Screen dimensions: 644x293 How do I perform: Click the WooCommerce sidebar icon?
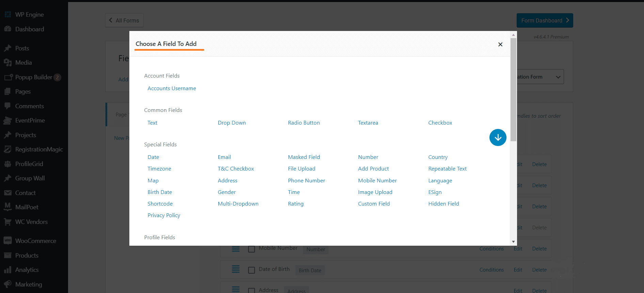[x=7, y=241]
